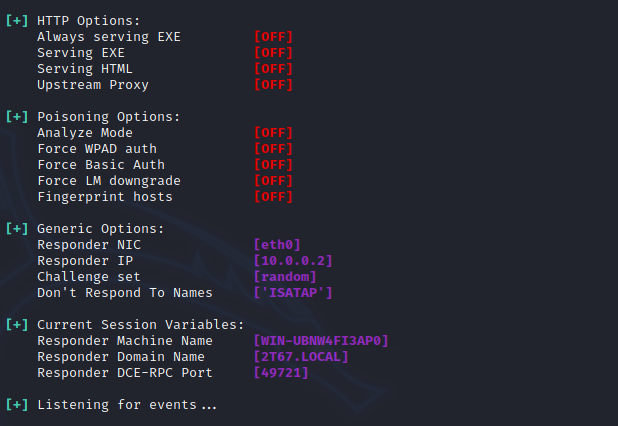Click the Responder IP address 10.0.0.2
This screenshot has width=618, height=426.
(293, 260)
